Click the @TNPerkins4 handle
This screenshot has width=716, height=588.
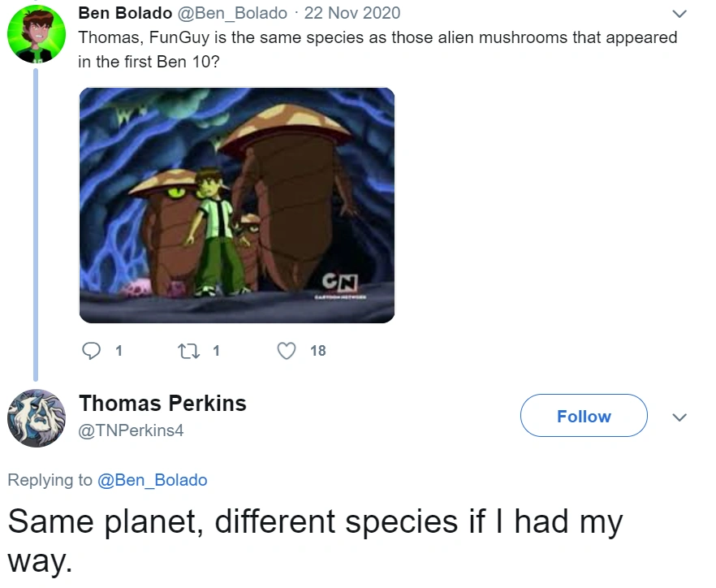click(131, 430)
